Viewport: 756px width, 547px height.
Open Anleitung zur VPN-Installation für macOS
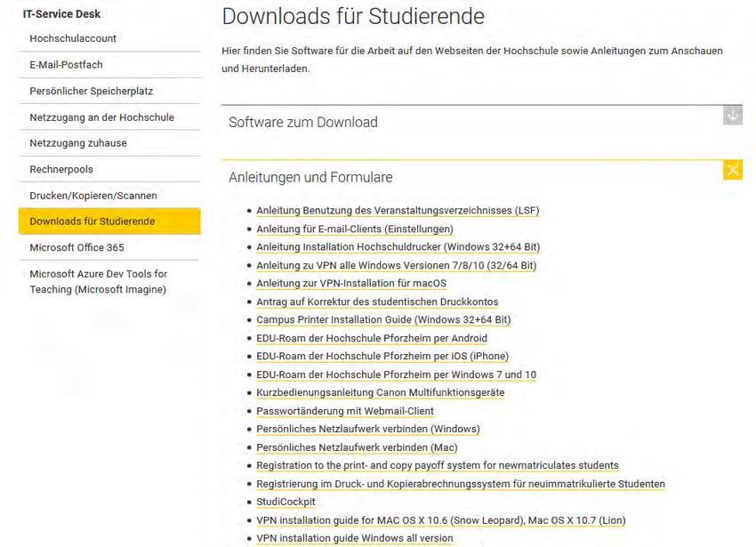[351, 284]
